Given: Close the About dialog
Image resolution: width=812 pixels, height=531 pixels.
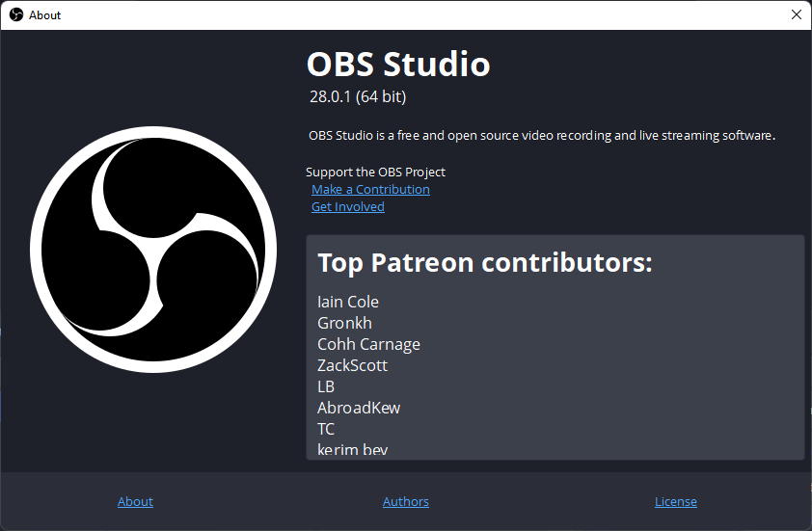Looking at the screenshot, I should tap(797, 14).
